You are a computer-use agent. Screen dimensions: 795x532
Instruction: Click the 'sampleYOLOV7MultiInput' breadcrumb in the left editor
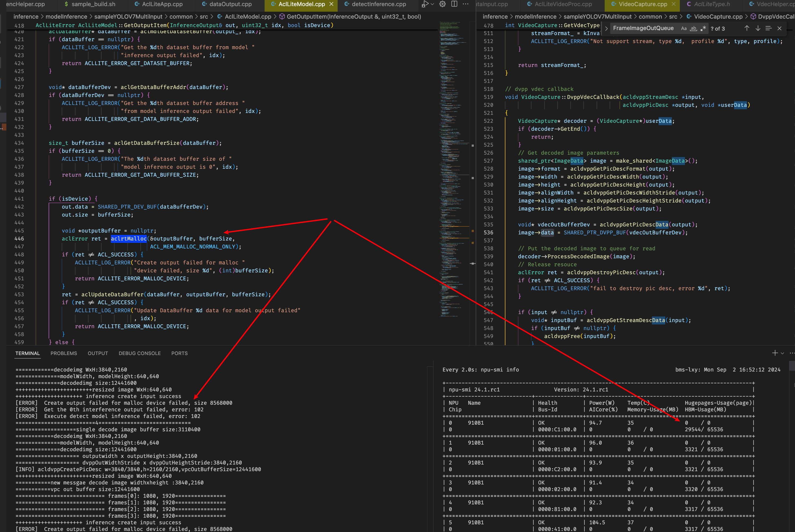coord(128,17)
